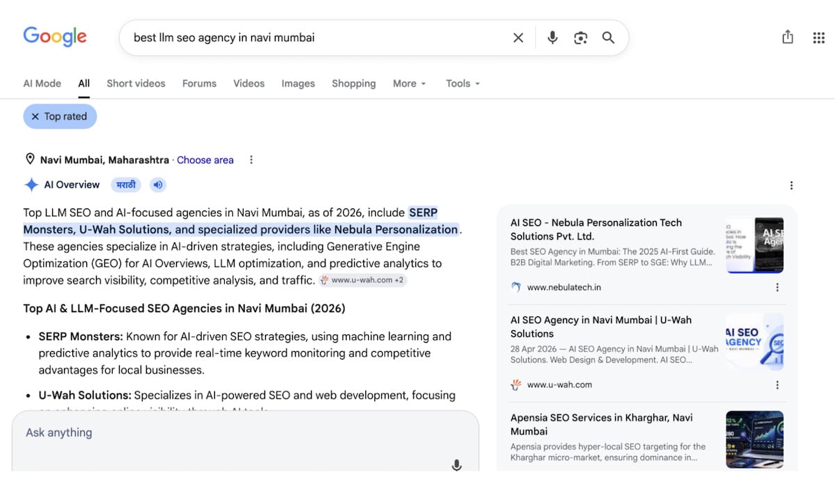This screenshot has width=835, height=504.
Task: Open three-dot menu next to Choose area
Action: coord(251,160)
